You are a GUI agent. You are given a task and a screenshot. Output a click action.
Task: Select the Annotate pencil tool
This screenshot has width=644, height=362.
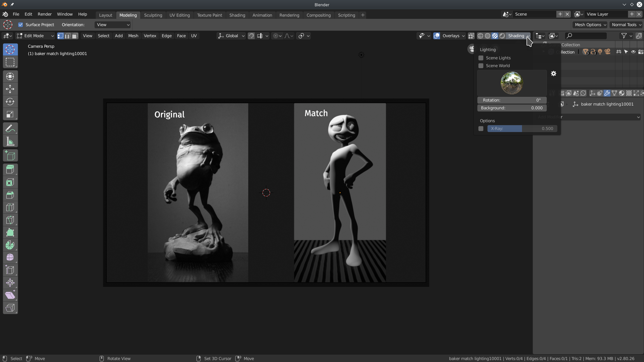pyautogui.click(x=10, y=129)
